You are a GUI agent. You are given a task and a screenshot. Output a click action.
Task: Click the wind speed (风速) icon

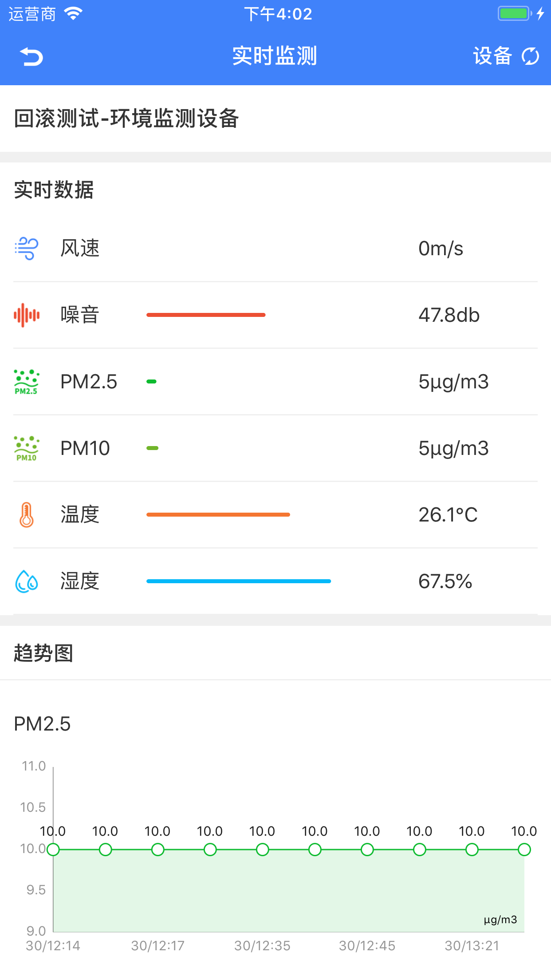(x=27, y=249)
